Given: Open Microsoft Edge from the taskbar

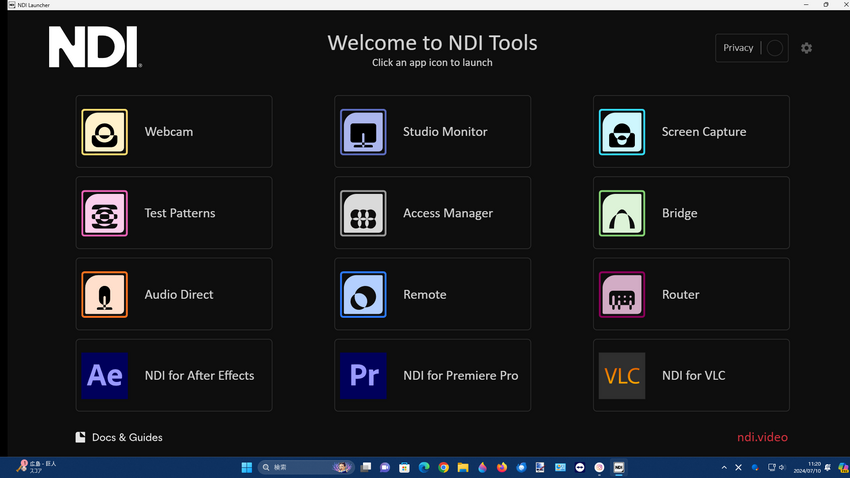Looking at the screenshot, I should point(424,467).
